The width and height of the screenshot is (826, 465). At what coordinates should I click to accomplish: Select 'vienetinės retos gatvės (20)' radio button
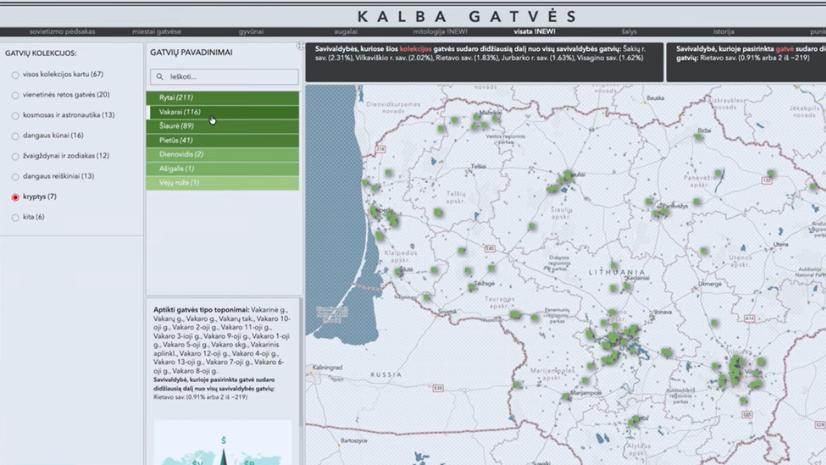point(15,95)
